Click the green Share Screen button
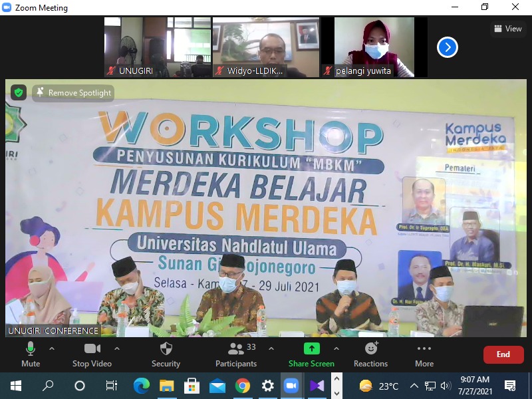 (311, 355)
